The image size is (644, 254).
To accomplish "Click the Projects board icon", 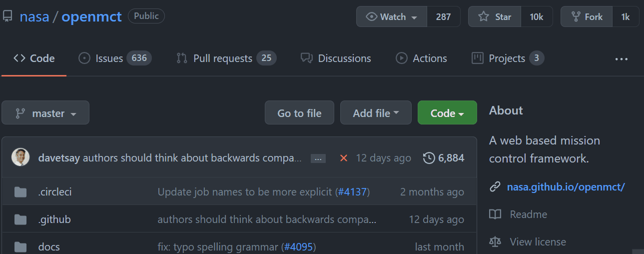I will pyautogui.click(x=478, y=58).
